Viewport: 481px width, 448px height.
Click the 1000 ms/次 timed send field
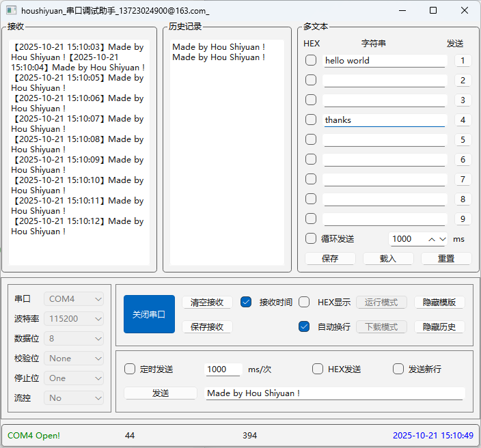point(223,369)
